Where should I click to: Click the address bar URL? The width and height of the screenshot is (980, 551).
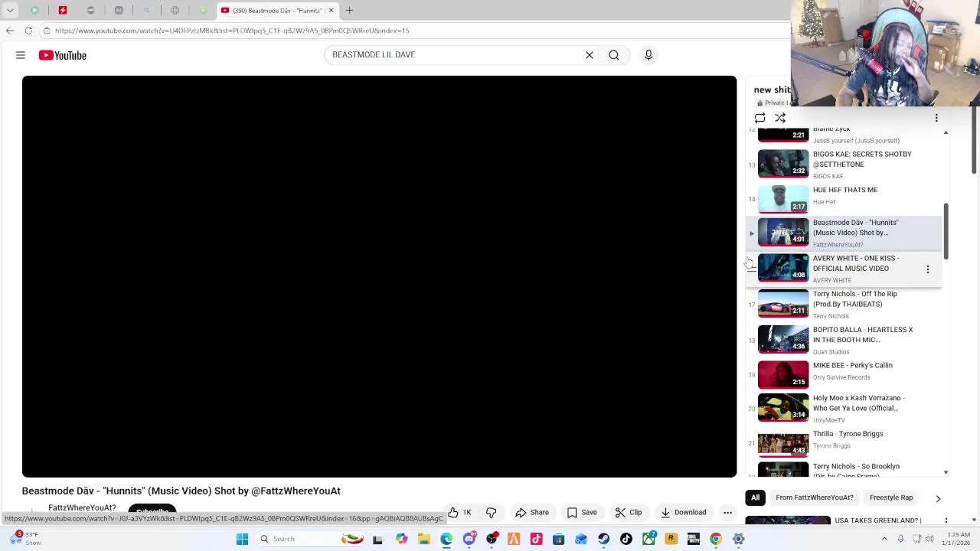pos(232,31)
